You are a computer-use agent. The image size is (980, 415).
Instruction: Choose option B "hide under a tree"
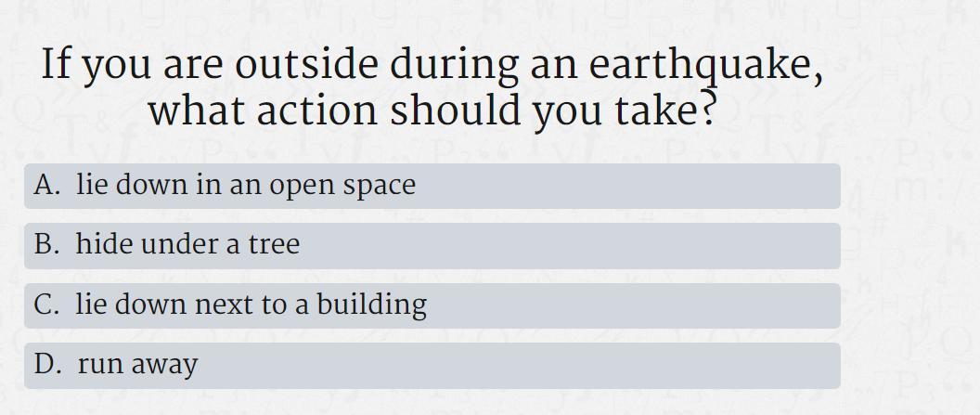[x=432, y=246]
